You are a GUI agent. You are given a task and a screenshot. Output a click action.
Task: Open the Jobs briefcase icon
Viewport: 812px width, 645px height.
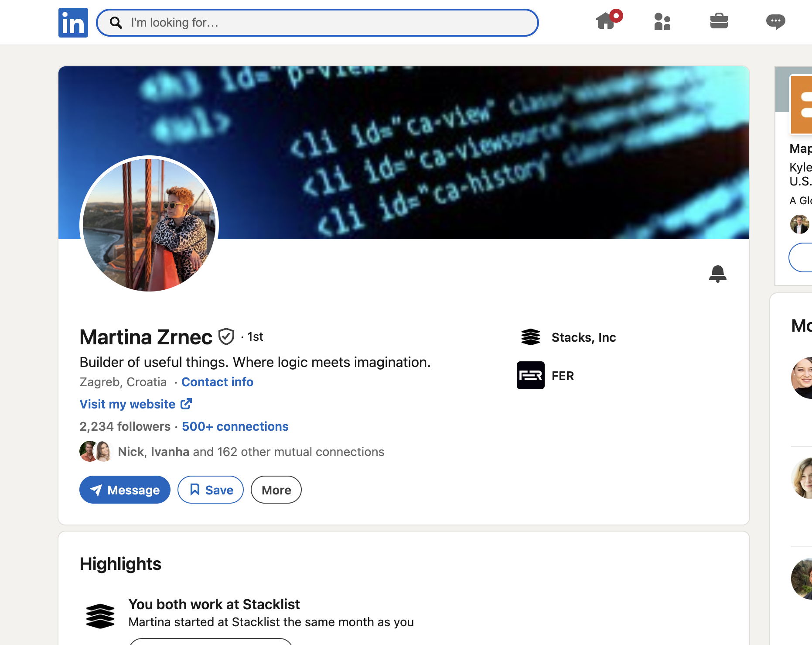click(x=719, y=21)
